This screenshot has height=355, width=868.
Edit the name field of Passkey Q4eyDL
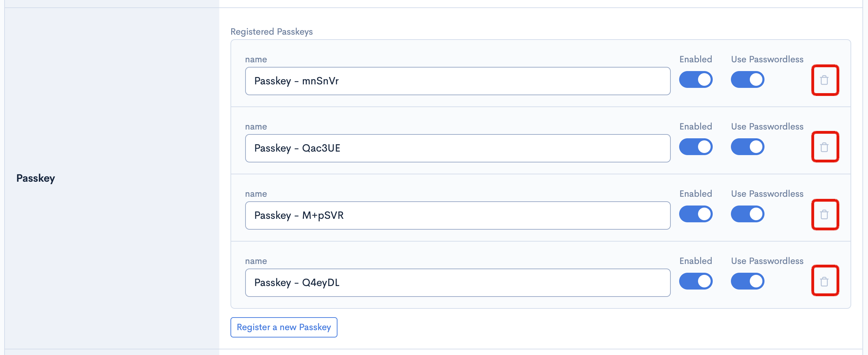pyautogui.click(x=457, y=283)
